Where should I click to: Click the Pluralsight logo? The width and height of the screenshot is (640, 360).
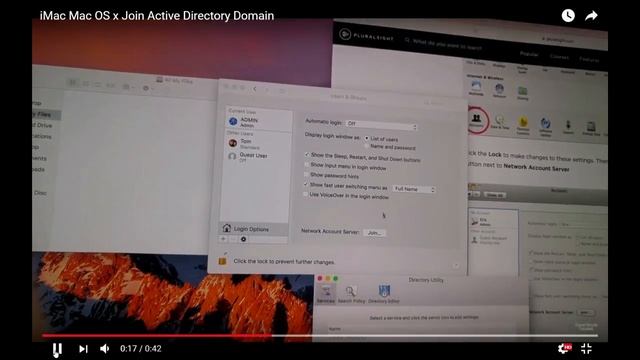click(x=367, y=36)
